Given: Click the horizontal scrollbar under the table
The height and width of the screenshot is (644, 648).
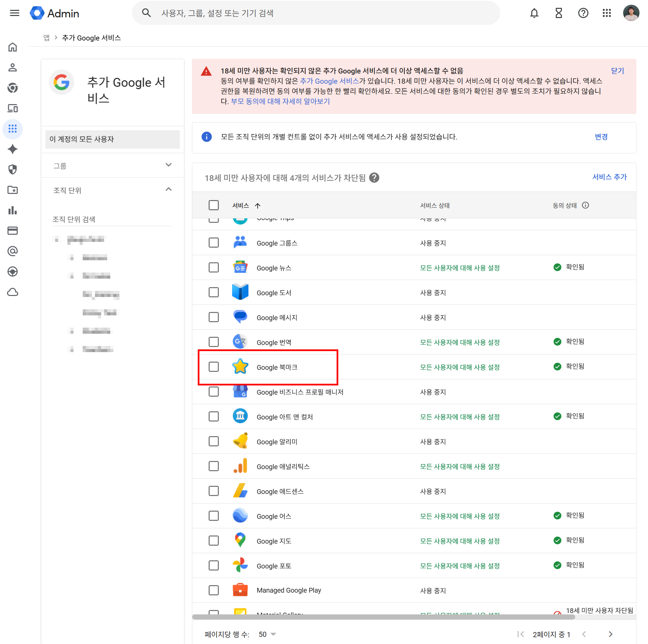Looking at the screenshot, I should pos(384,617).
